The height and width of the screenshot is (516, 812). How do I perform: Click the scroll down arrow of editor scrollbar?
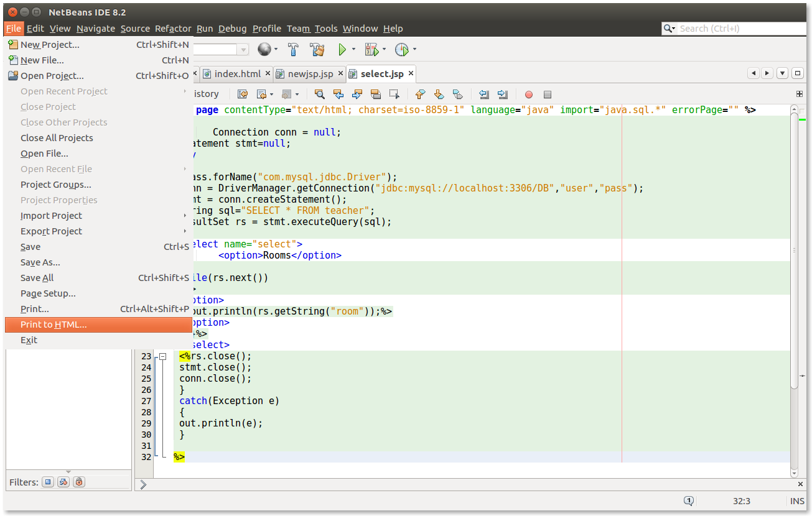click(794, 473)
